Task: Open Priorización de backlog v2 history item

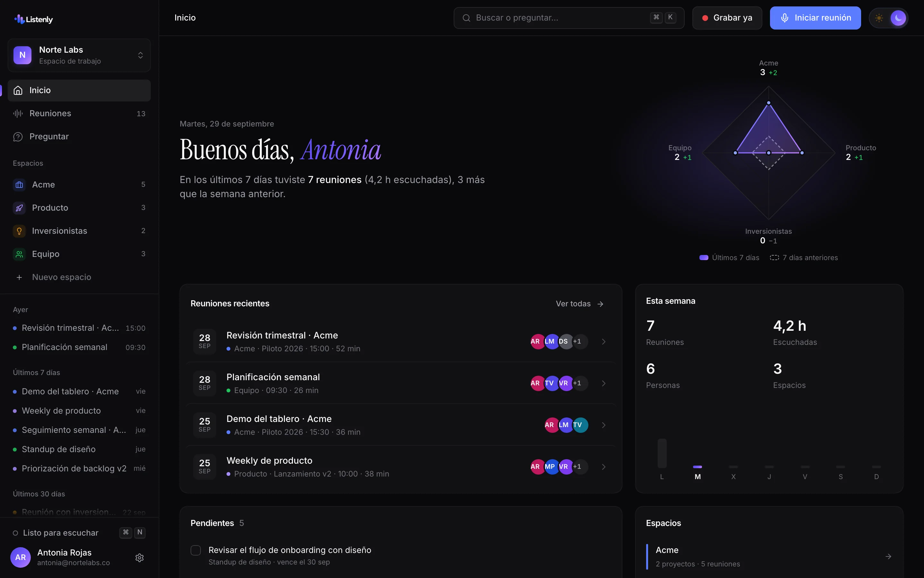Action: coord(79,469)
